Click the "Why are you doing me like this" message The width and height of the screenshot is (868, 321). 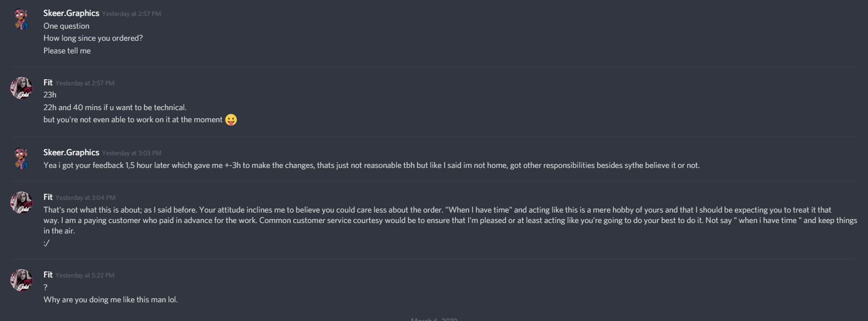[x=111, y=300]
